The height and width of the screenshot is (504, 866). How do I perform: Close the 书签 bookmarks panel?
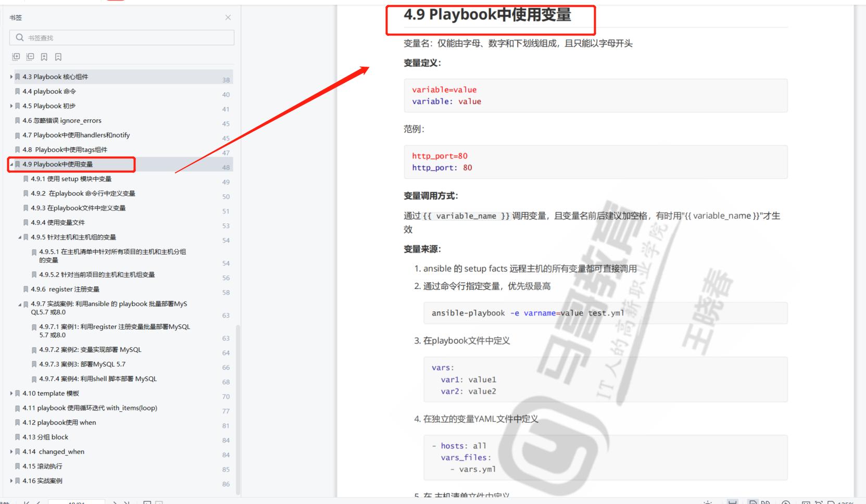228,18
